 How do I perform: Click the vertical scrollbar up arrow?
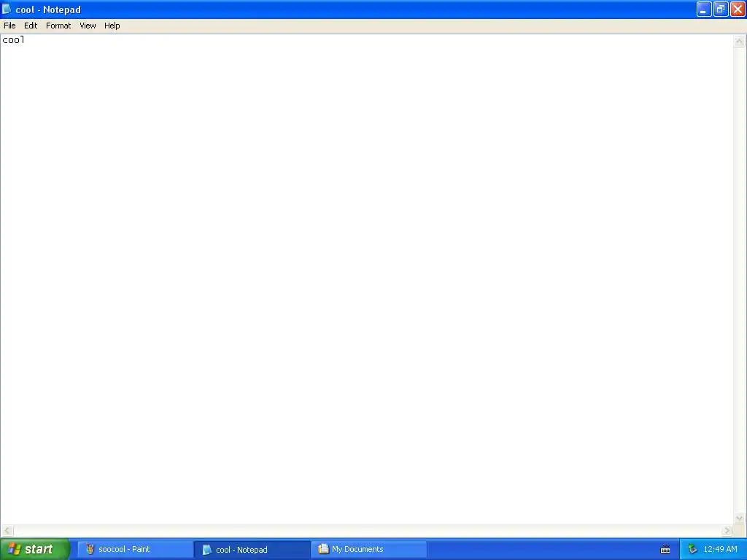coord(739,42)
